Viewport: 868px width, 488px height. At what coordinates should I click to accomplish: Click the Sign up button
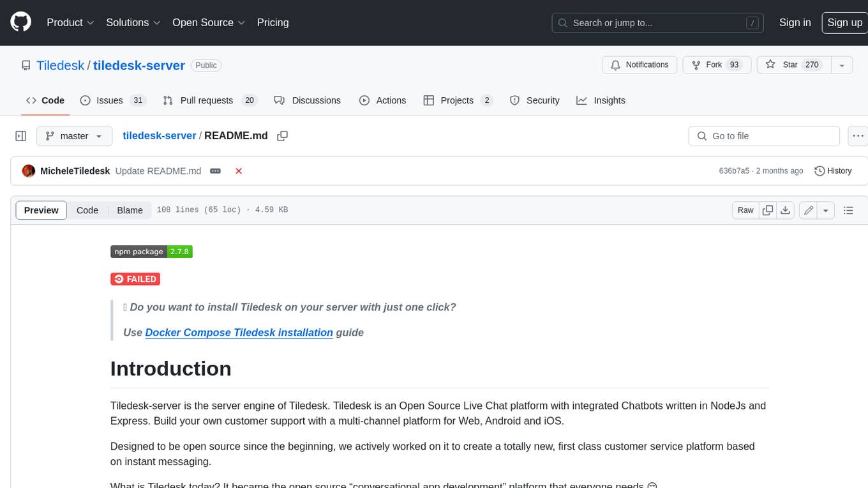pos(844,22)
